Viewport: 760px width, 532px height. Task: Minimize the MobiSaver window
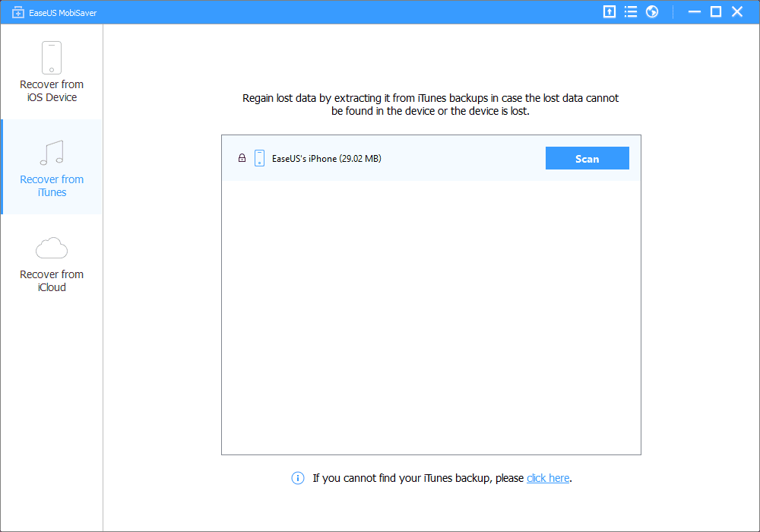[x=693, y=11]
